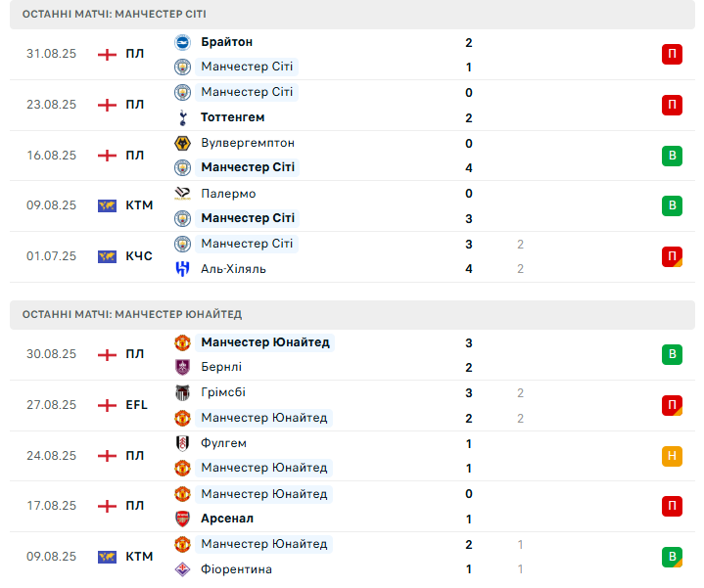Open the Тоттенгем team link
The image size is (704, 588).
tap(232, 117)
